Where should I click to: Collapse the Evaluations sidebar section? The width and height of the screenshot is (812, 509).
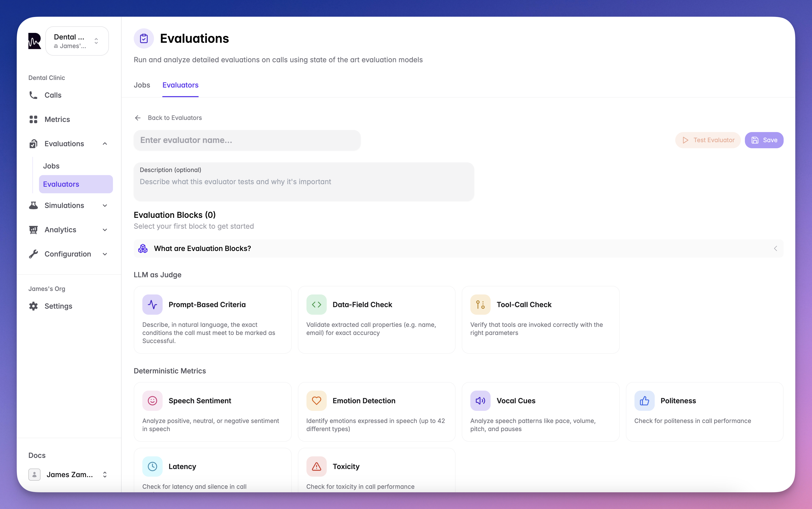pyautogui.click(x=105, y=144)
